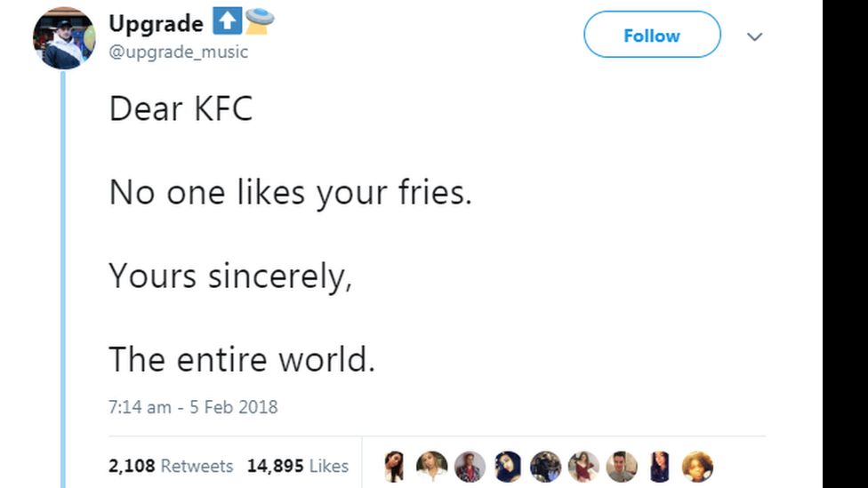
Task: Click the fifth liker avatar in the row
Action: coord(545,466)
